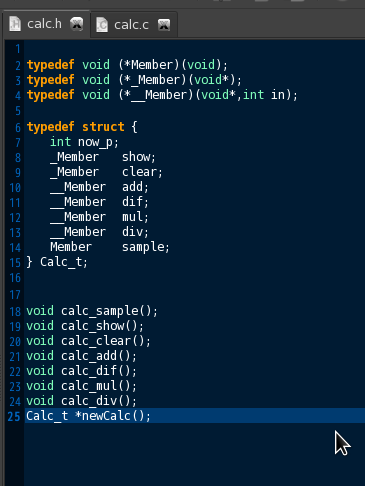Image resolution: width=365 pixels, height=486 pixels.
Task: Click the newCalc function declaration
Action: click(x=88, y=416)
